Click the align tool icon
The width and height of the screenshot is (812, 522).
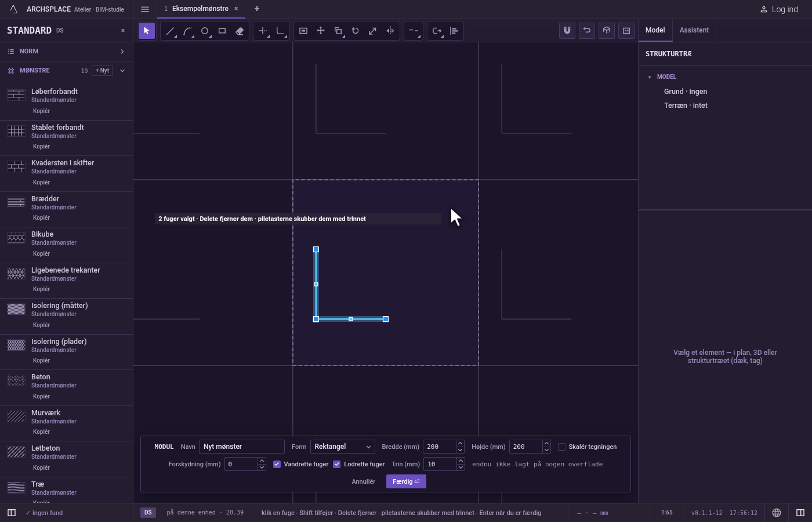point(454,31)
